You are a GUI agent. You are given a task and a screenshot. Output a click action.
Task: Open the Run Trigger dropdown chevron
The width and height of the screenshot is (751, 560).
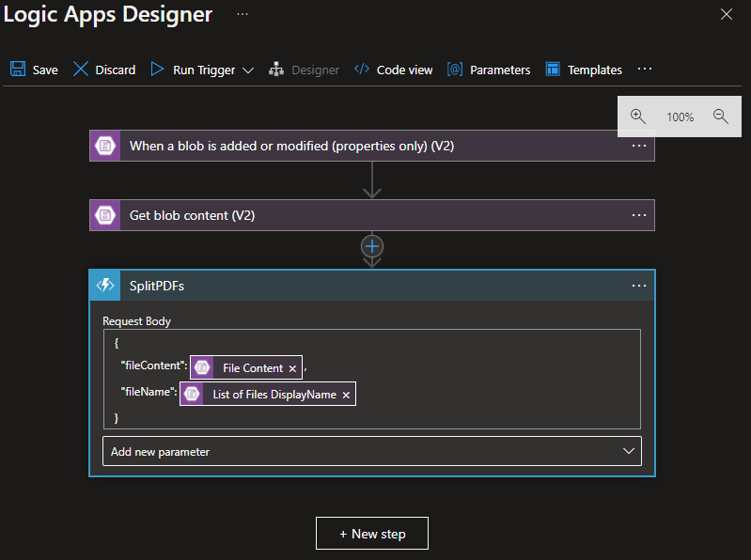[x=248, y=70]
